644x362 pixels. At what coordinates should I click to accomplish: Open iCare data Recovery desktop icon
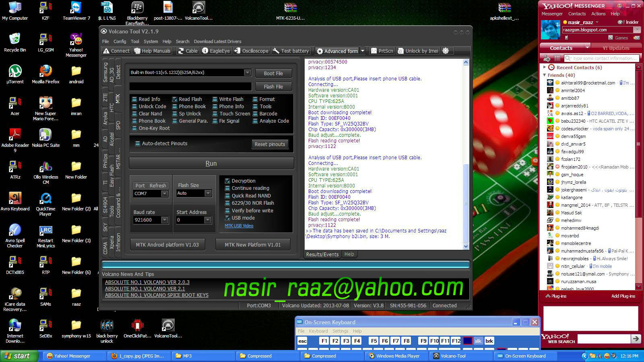(x=15, y=299)
